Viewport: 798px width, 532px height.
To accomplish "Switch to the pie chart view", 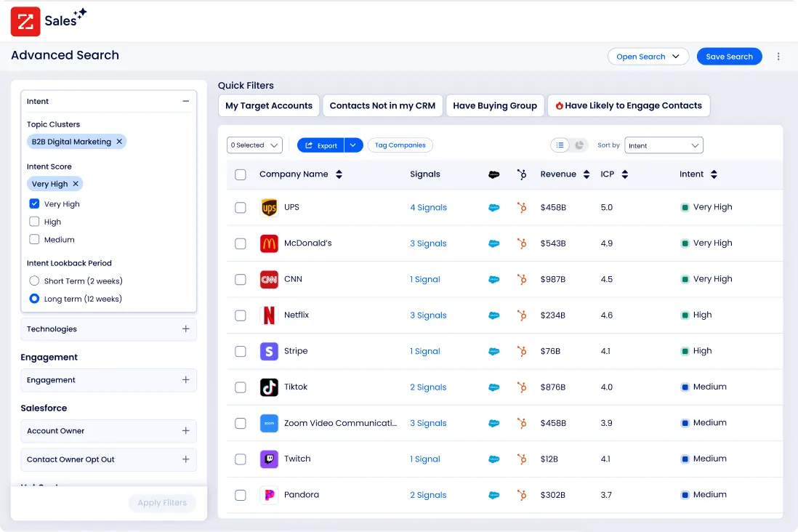I will tap(579, 145).
